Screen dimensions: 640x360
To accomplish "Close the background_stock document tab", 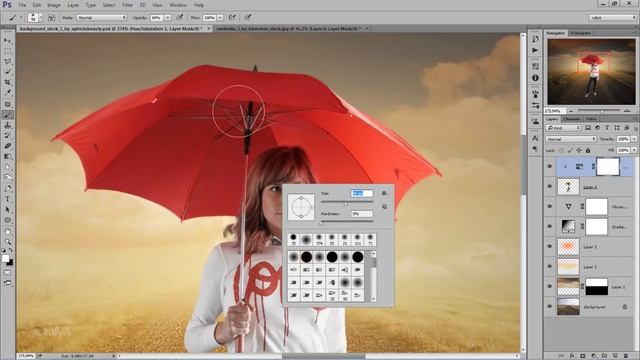I will [209, 29].
